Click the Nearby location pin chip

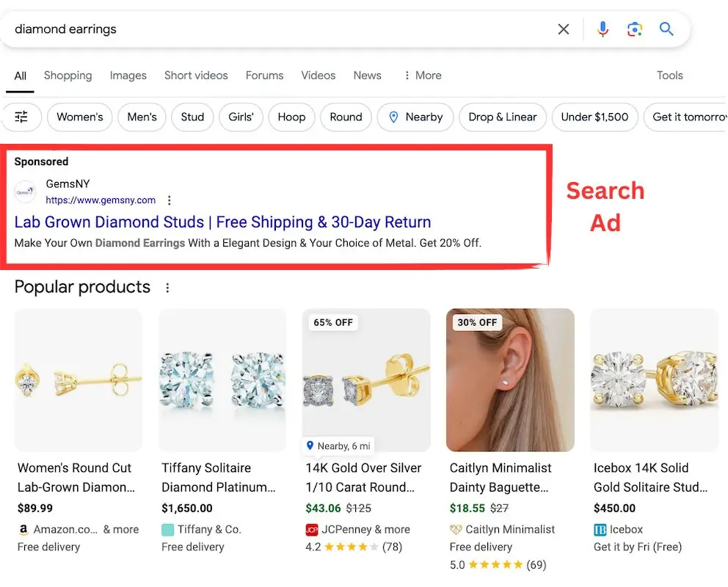pos(415,117)
